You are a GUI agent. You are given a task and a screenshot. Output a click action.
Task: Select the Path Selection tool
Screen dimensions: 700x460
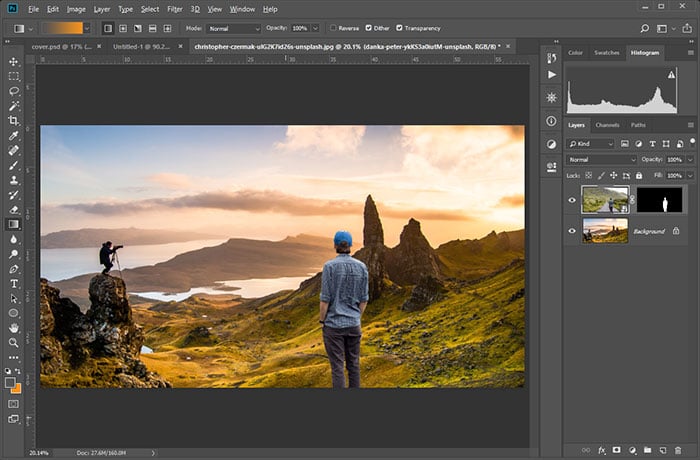pos(13,298)
